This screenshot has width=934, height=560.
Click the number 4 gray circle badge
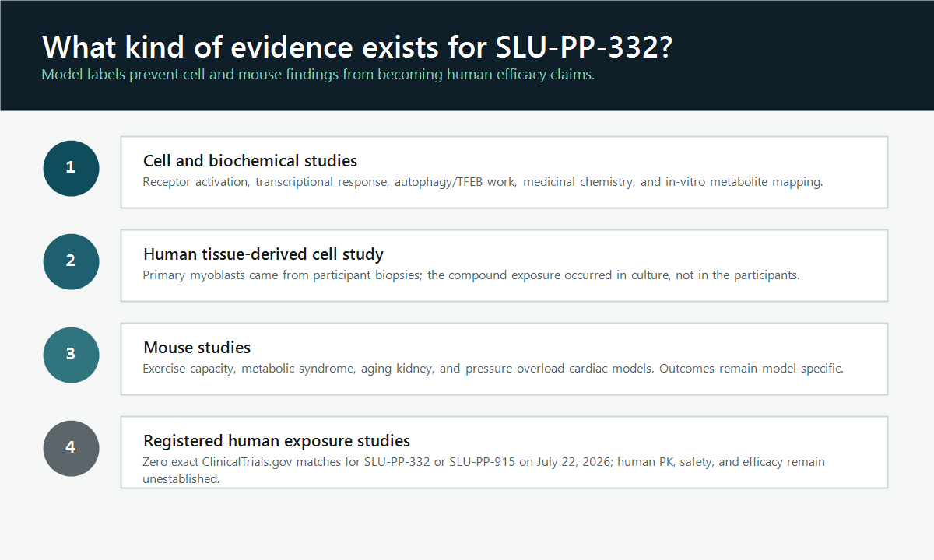click(x=71, y=448)
